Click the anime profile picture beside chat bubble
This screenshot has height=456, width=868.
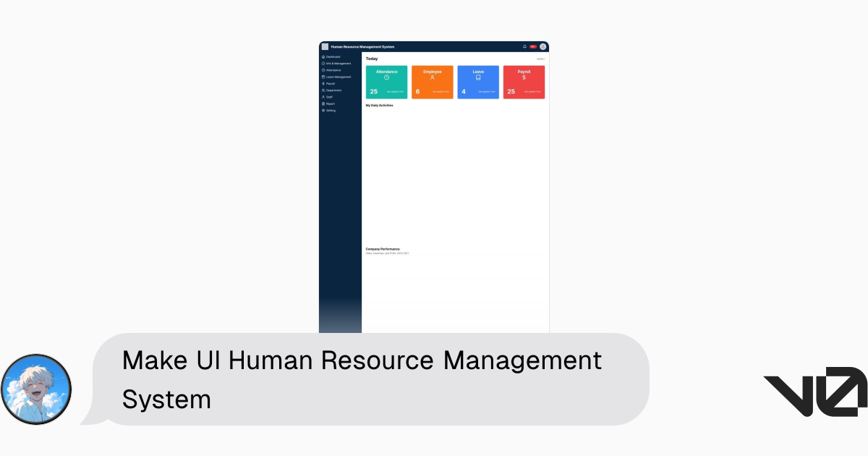(x=36, y=389)
